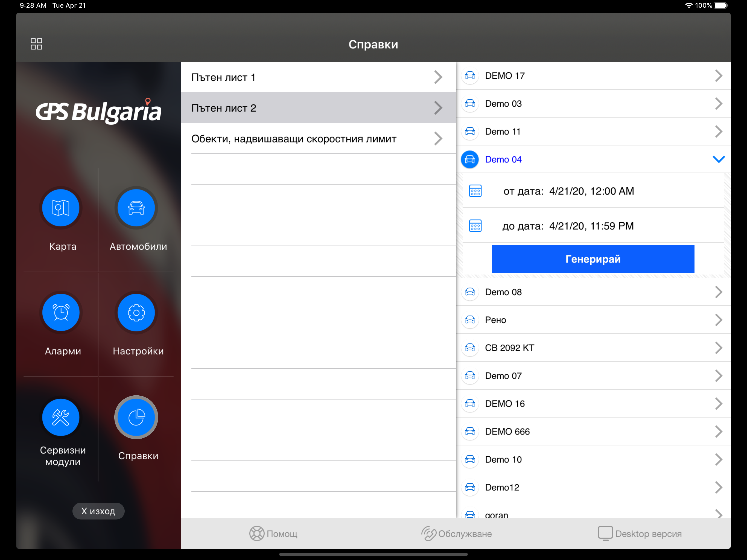747x560 pixels.
Task: Open the Автомобили car icon
Action: click(136, 207)
